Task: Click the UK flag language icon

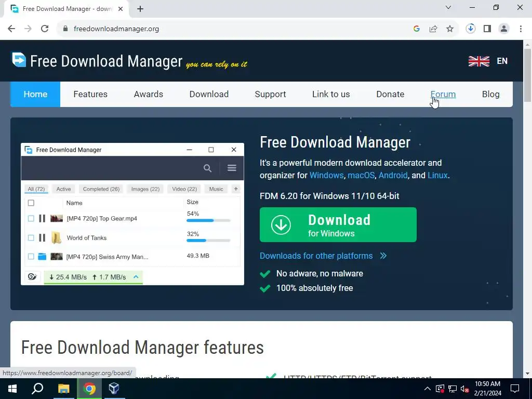Action: [479, 61]
